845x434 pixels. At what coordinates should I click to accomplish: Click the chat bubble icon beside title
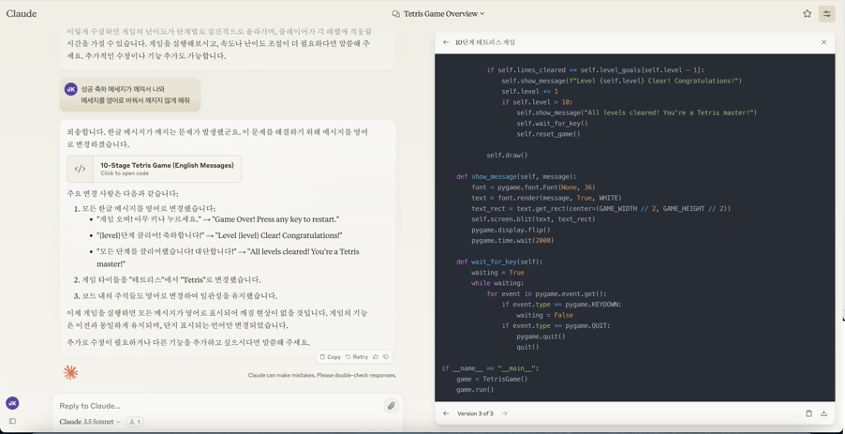click(396, 14)
